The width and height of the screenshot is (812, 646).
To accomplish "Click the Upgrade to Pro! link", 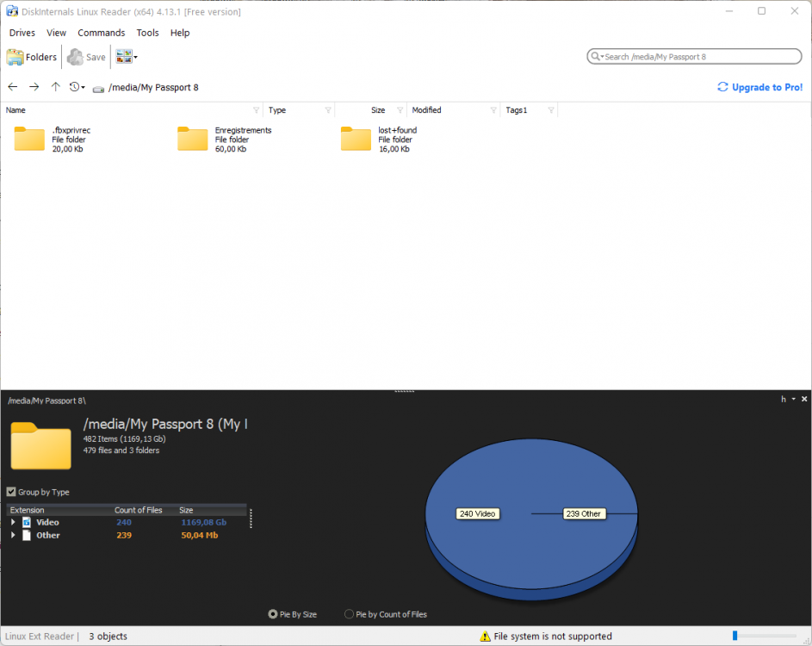I will coord(759,87).
